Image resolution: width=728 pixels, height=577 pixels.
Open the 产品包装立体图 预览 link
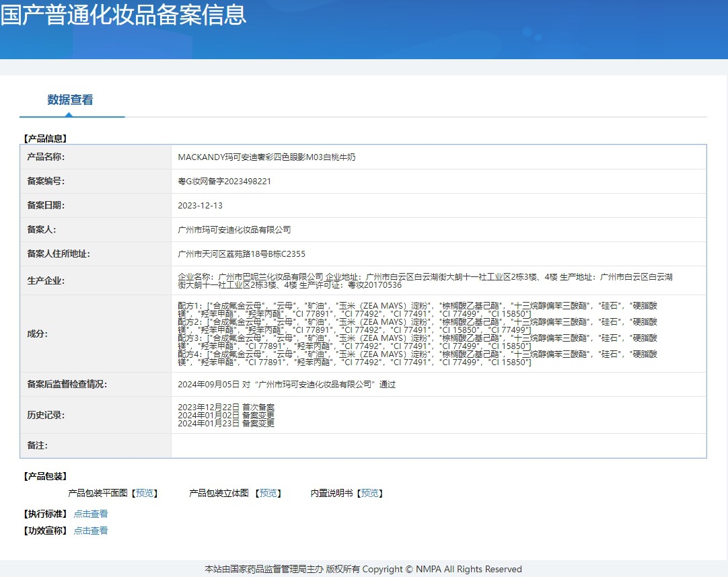tap(268, 493)
